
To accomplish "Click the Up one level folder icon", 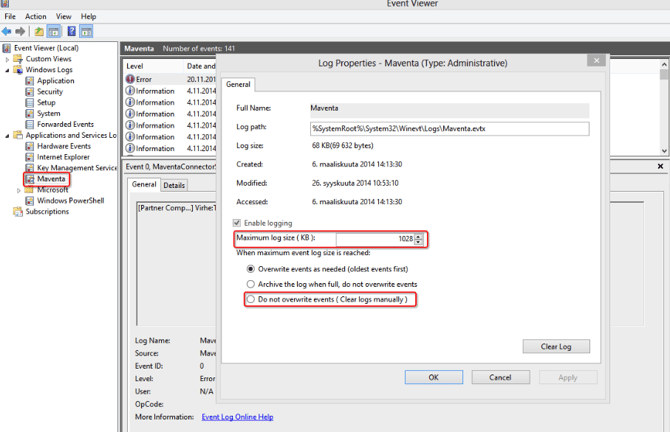I will (x=39, y=32).
